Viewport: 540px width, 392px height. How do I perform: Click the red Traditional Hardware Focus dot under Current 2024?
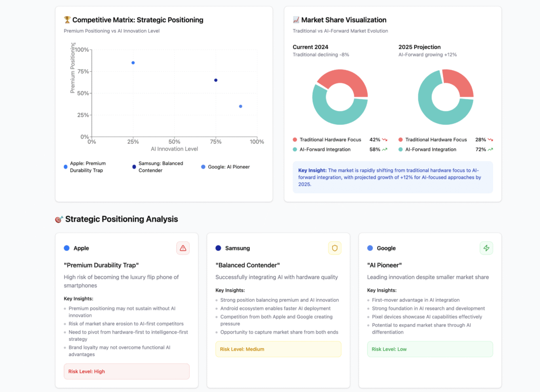[x=295, y=140]
